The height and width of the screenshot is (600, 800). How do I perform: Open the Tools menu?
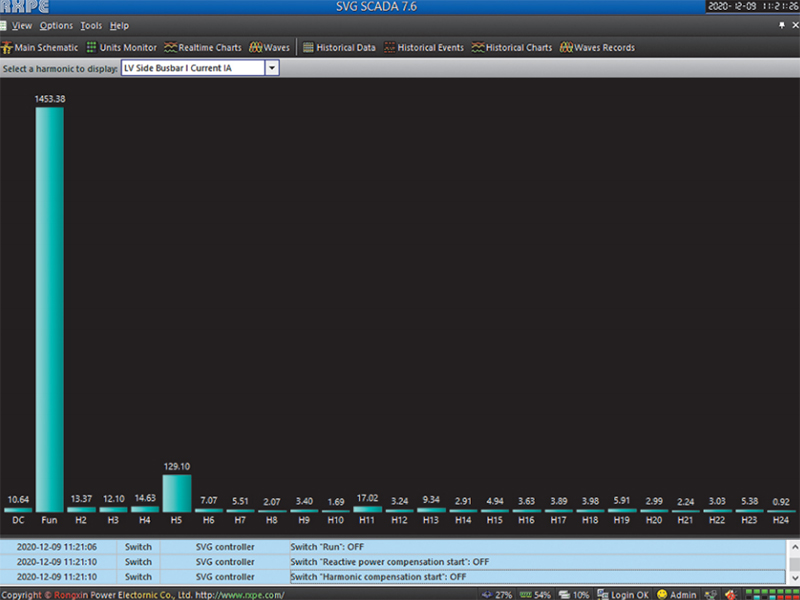[x=91, y=25]
